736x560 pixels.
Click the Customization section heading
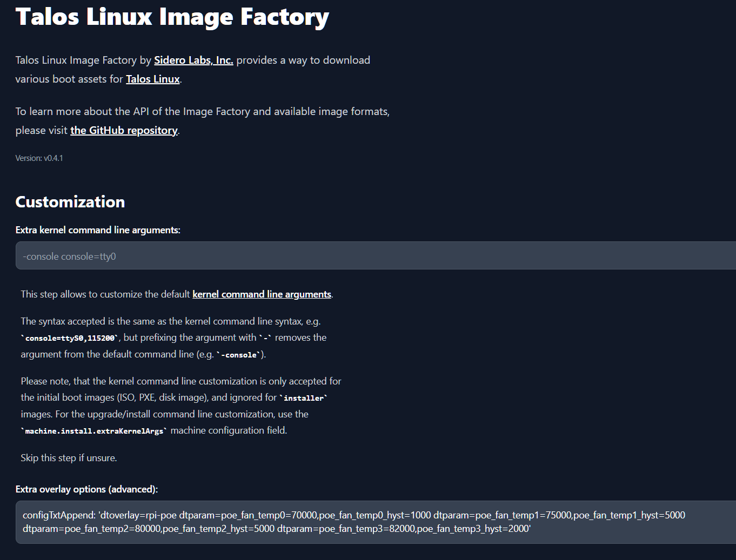point(70,202)
